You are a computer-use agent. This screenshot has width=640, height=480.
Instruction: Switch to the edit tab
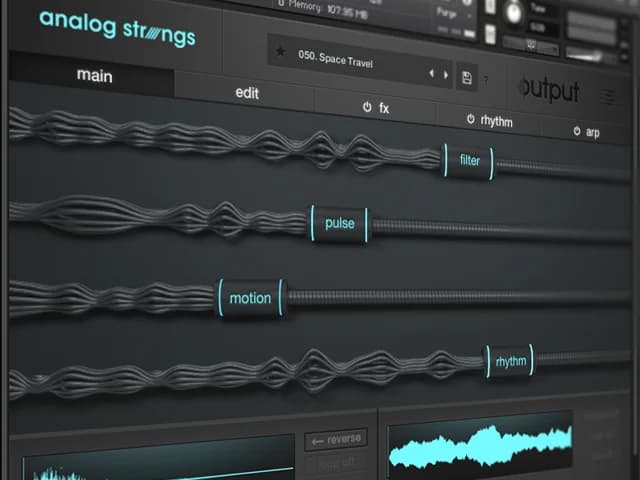point(247,93)
